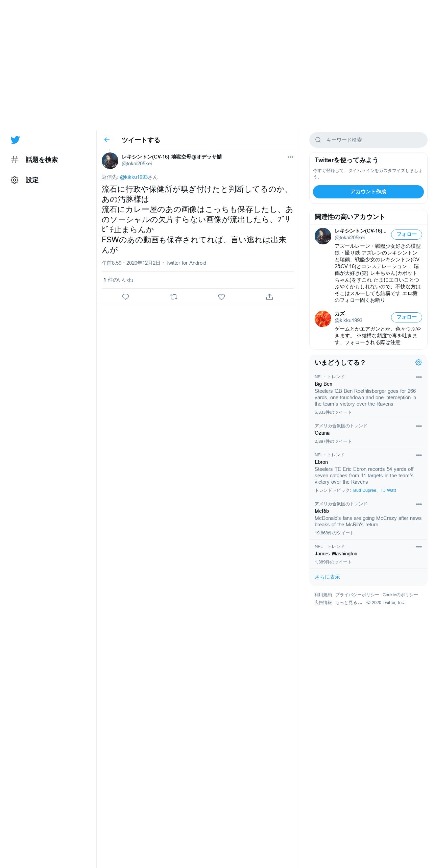This screenshot has width=434, height=868.
Task: Open 話題を検索 in the sidebar
Action: [x=34, y=160]
